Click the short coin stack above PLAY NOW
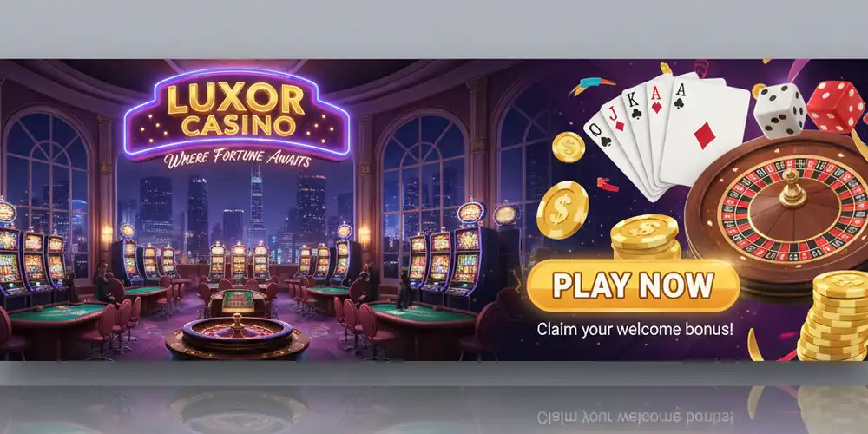The image size is (868, 434). click(x=646, y=237)
